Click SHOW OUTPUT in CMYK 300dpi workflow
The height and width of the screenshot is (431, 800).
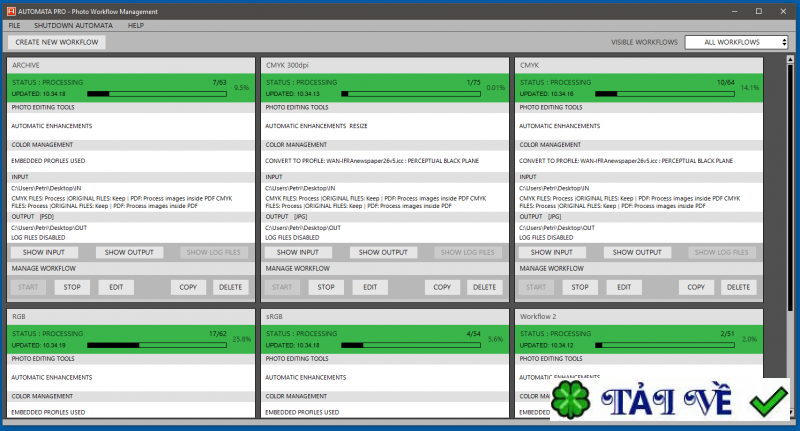(x=383, y=252)
